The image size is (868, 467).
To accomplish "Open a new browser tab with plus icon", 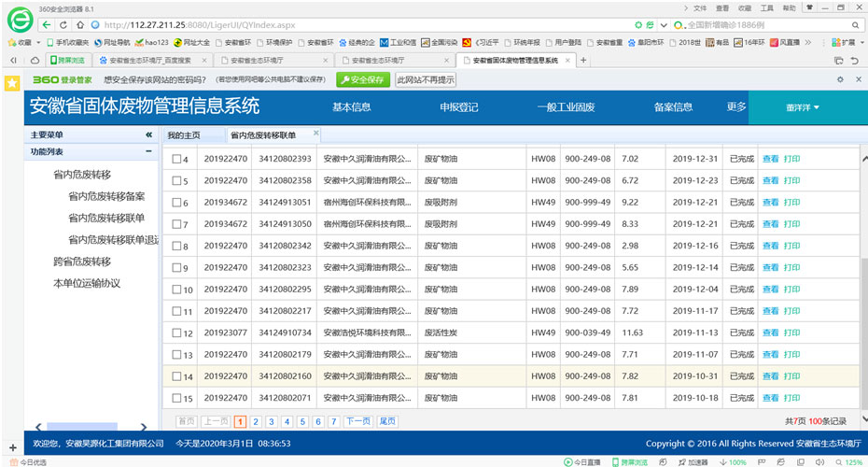I will (x=584, y=60).
